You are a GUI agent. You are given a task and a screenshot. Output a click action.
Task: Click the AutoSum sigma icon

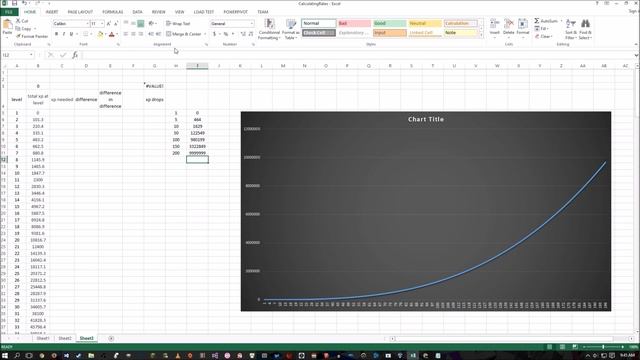tap(537, 21)
